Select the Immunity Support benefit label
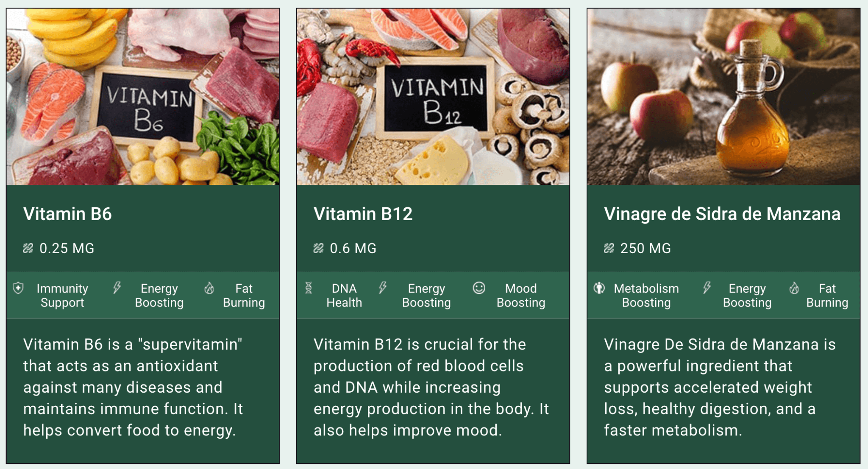This screenshot has height=469, width=868. pyautogui.click(x=62, y=295)
